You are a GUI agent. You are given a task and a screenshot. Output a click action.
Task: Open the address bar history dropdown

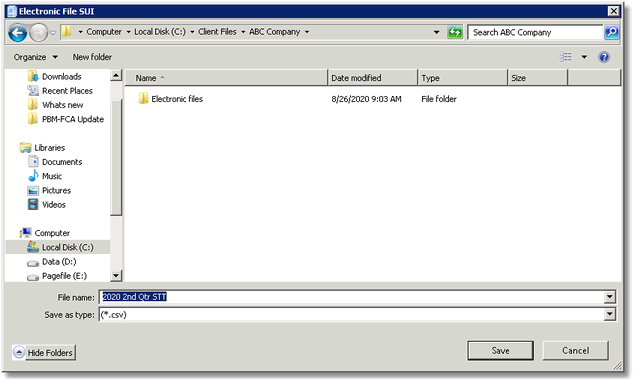pyautogui.click(x=436, y=32)
